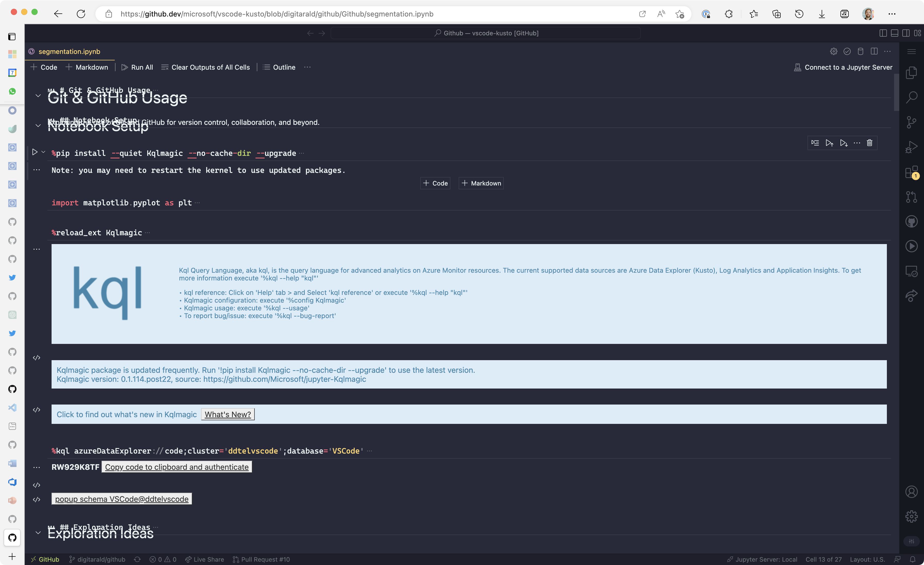Image resolution: width=924 pixels, height=565 pixels.
Task: Reload the page with browser refresh button
Action: coord(81,14)
